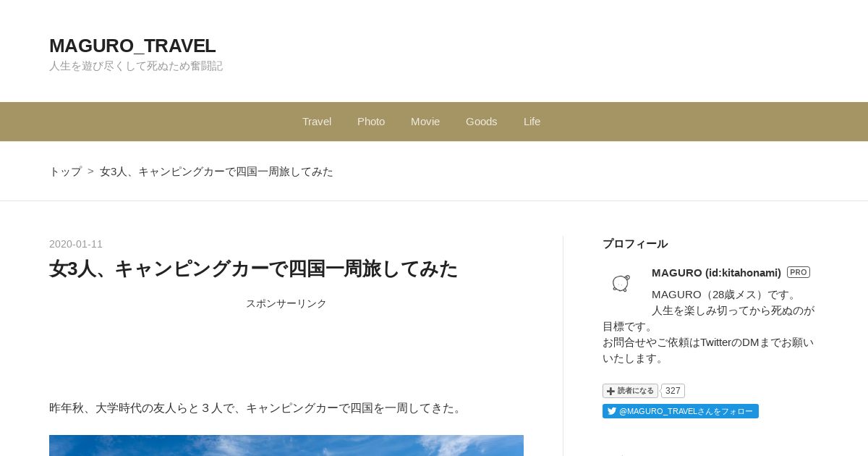Click the paragraph starting 昨年秋、大学時代の友人らと
Image resolution: width=868 pixels, height=456 pixels.
[257, 408]
